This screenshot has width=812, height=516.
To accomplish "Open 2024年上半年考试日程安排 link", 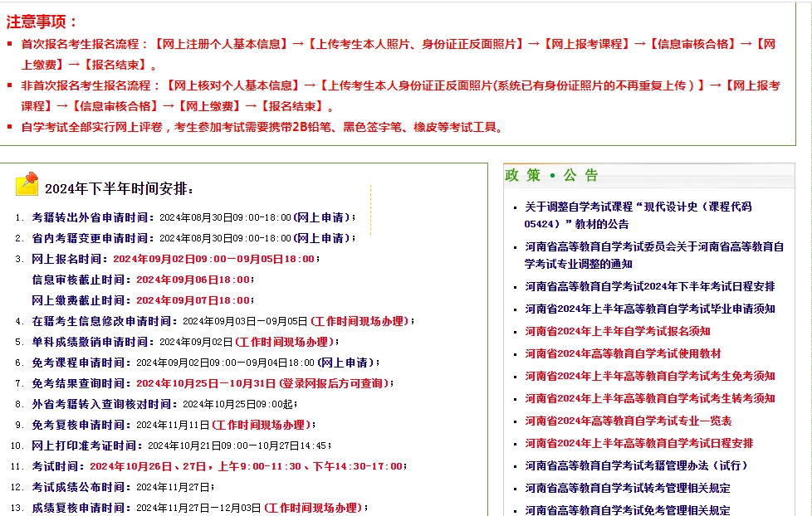I will pyautogui.click(x=638, y=443).
